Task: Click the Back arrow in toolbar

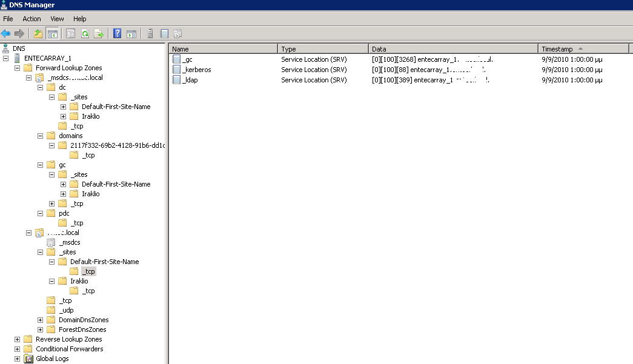Action: [6, 34]
